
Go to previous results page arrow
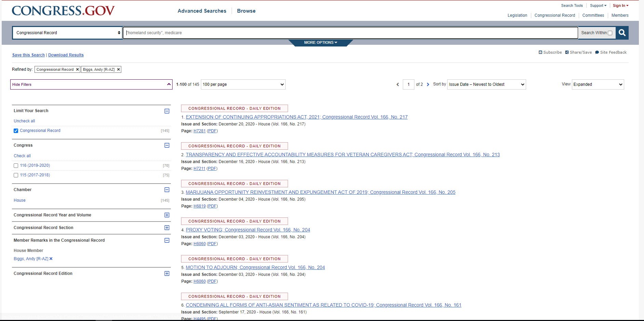pyautogui.click(x=398, y=84)
